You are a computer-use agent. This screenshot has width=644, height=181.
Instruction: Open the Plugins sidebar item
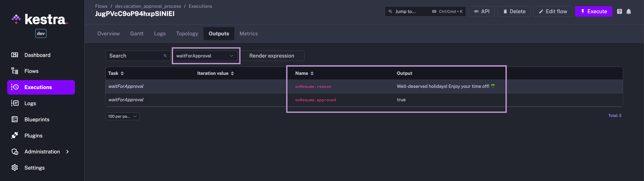tap(33, 136)
